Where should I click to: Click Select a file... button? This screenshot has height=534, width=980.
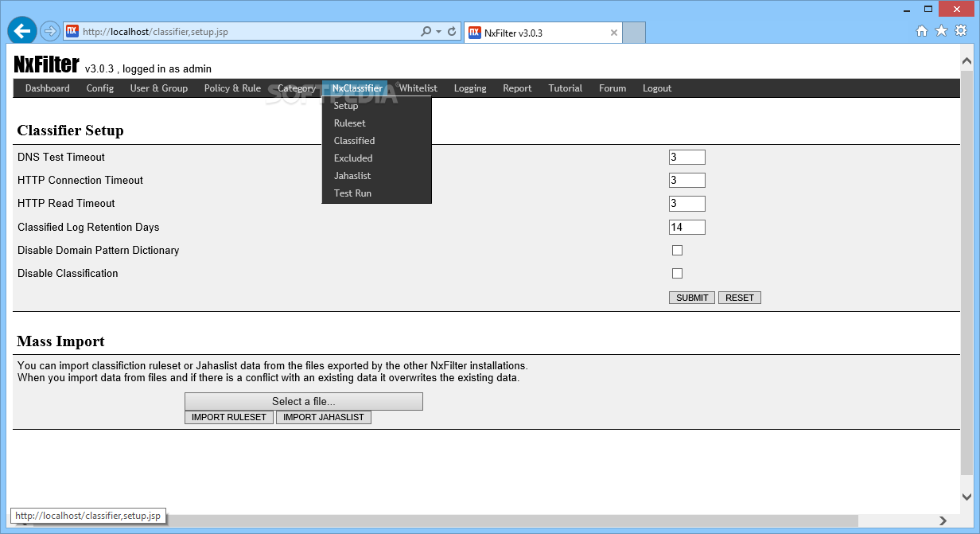304,401
